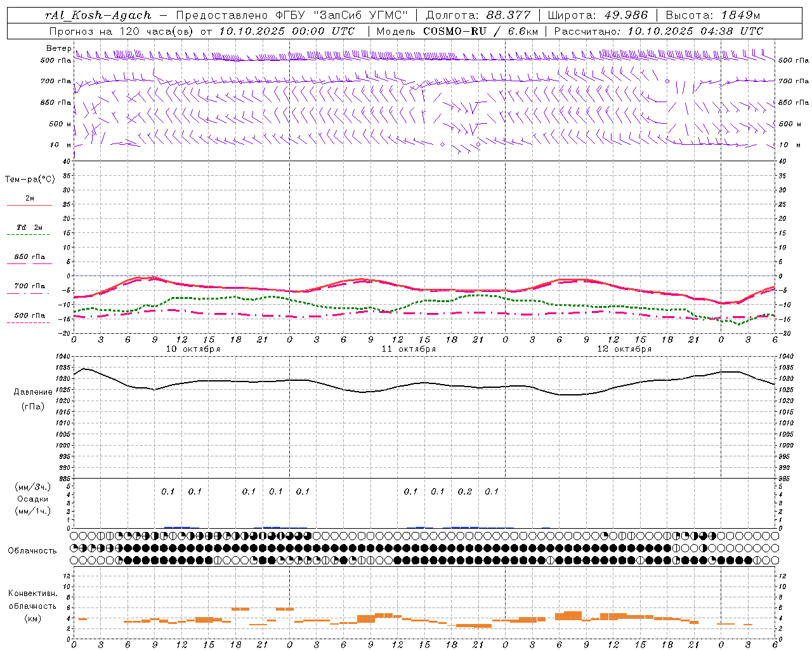The height and width of the screenshot is (650, 812).
Task: Click the 0.2 precipitation value
Action: pos(465,491)
